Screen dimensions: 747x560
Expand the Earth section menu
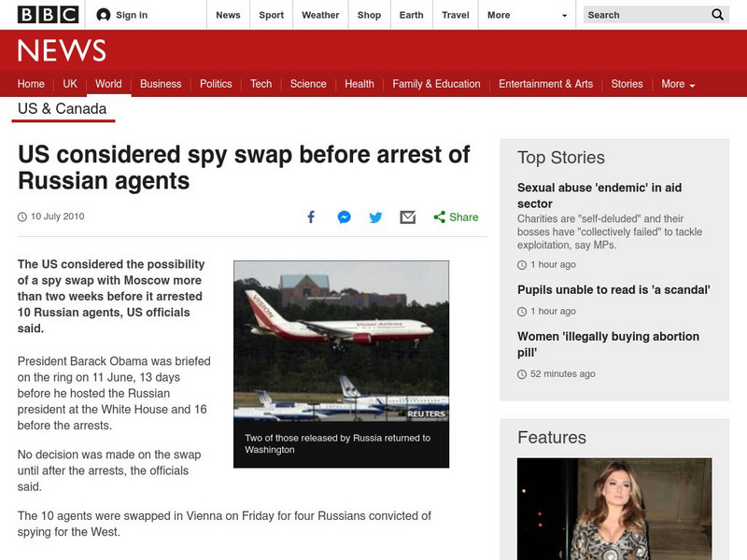(410, 15)
